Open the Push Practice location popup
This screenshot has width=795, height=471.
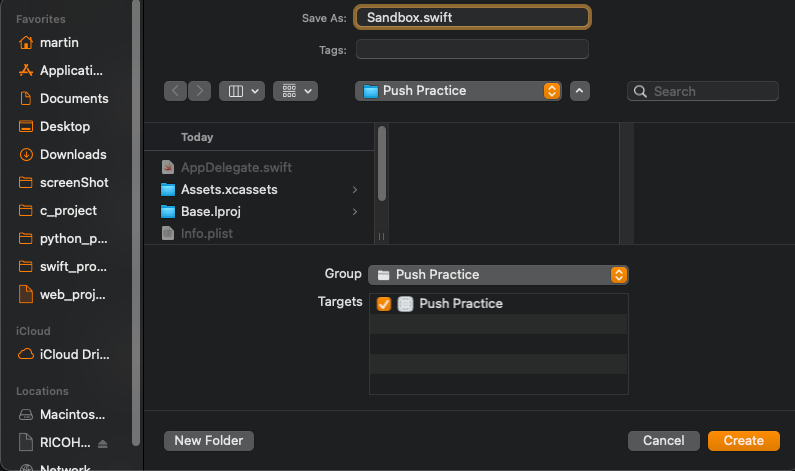(458, 91)
